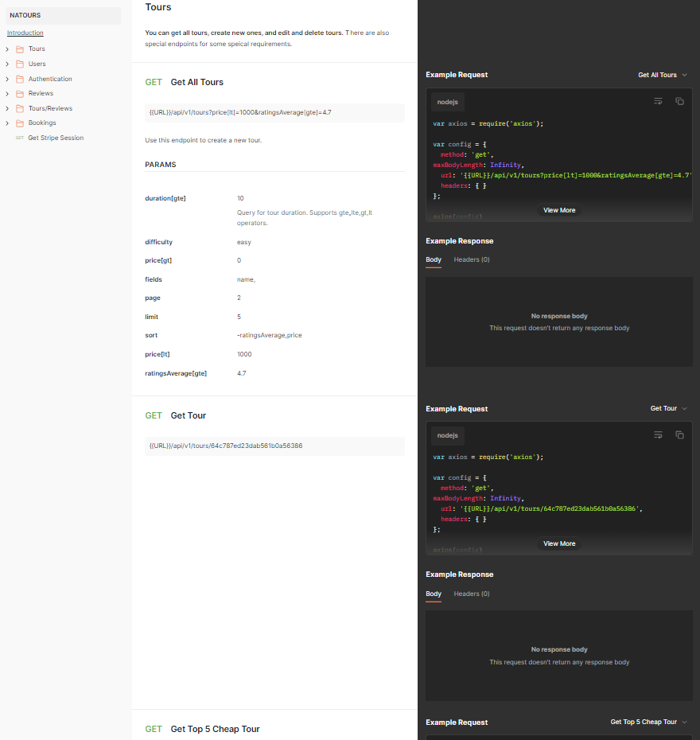
Task: Click View More on the Get All Tours code
Action: [559, 209]
